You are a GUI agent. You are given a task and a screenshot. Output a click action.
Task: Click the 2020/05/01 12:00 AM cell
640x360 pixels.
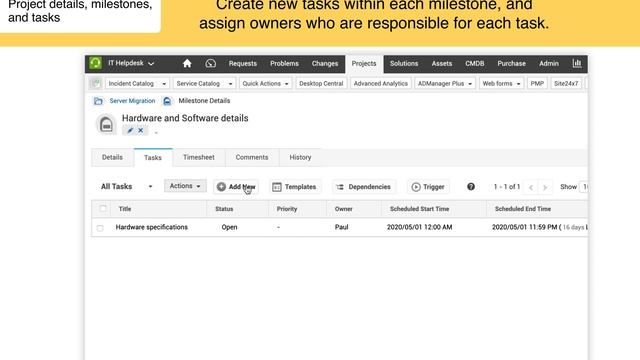coord(420,227)
